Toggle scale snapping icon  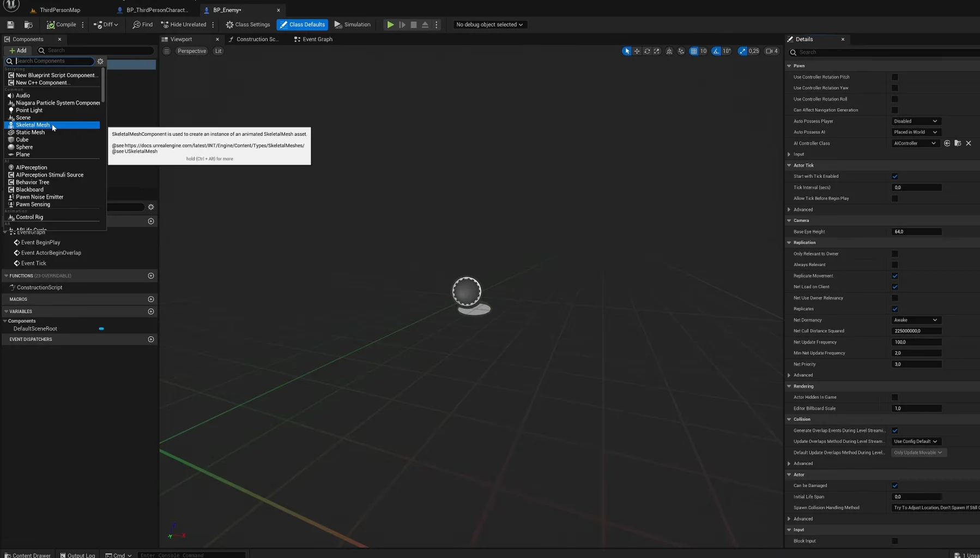point(742,51)
